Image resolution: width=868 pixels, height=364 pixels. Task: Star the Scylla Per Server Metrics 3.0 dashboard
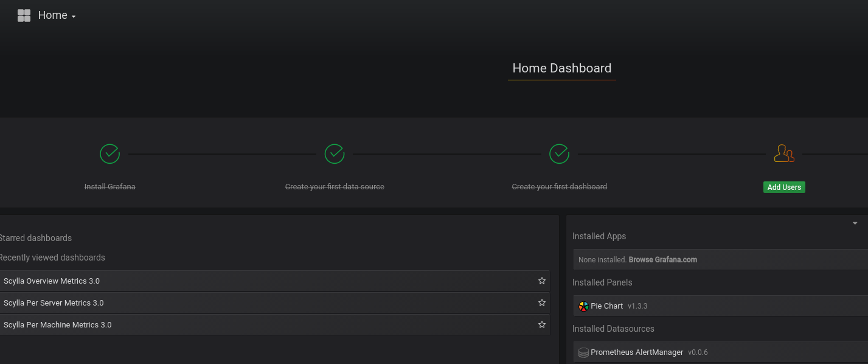[x=541, y=303]
